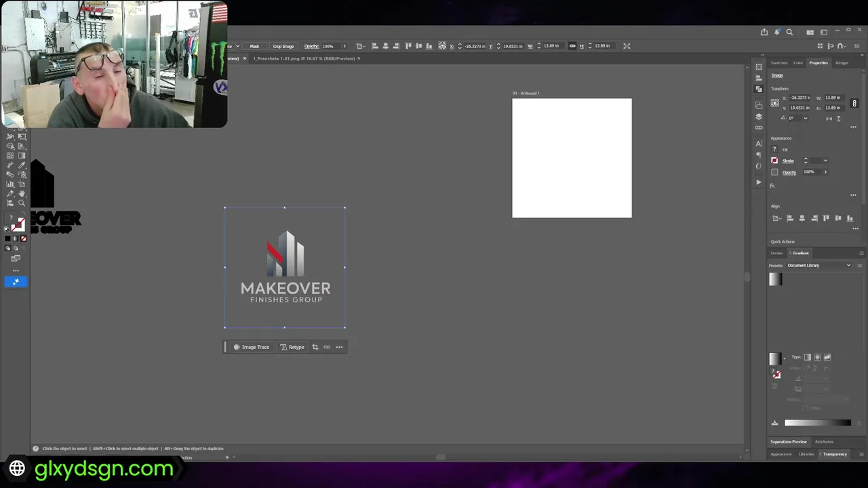This screenshot has height=488, width=868.
Task: Click the Share icon in the top bar
Action: 764,32
